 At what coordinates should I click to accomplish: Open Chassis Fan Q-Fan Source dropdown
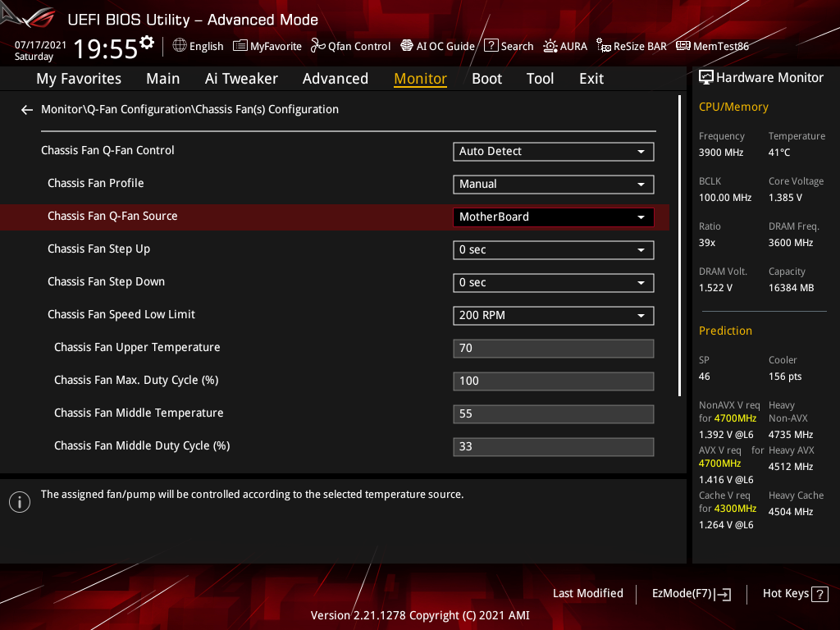tap(554, 217)
